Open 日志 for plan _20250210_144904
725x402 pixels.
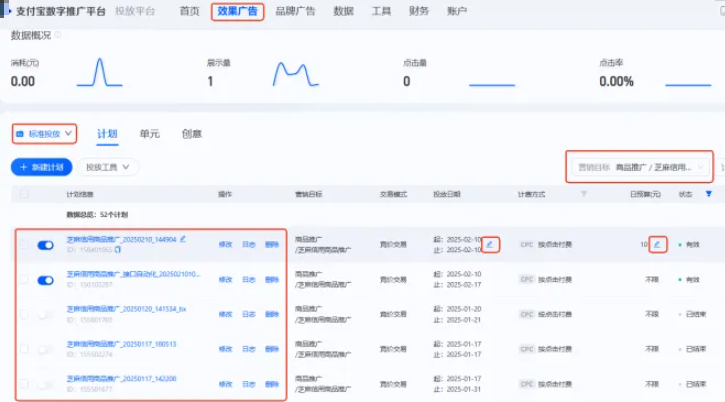point(249,244)
